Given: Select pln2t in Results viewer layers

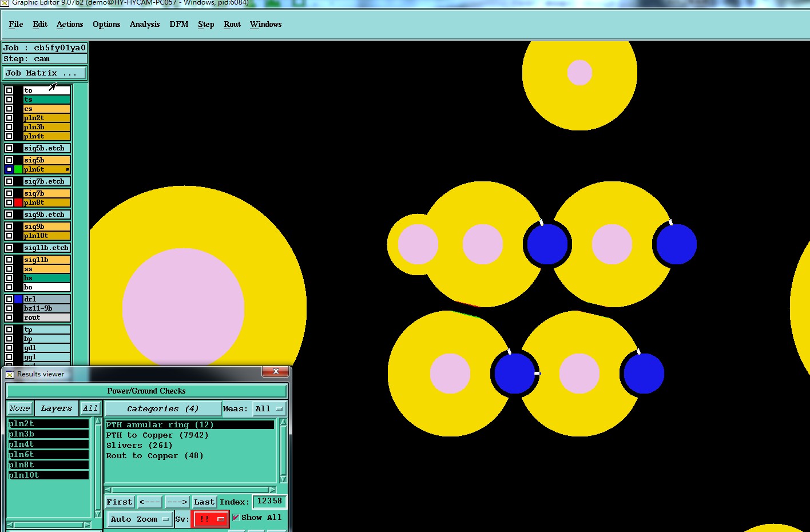Looking at the screenshot, I should pos(49,424).
